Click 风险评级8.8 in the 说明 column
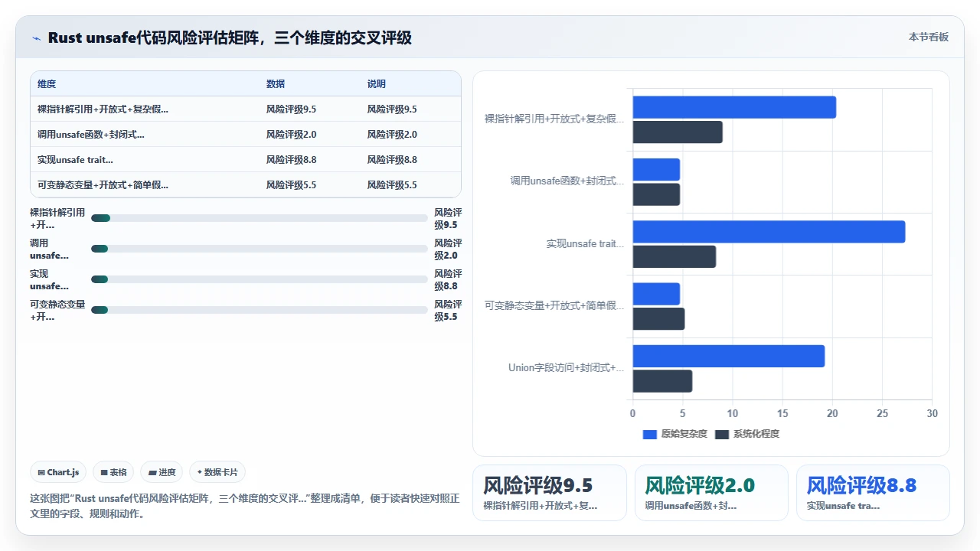 click(392, 160)
